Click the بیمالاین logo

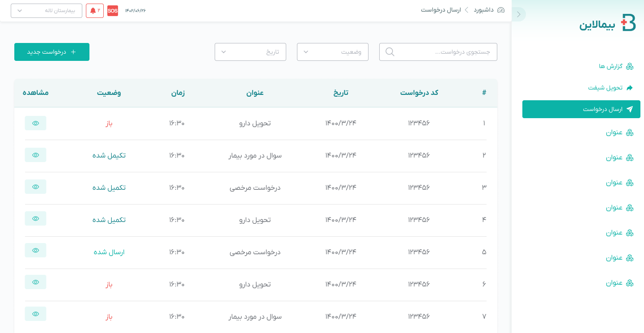point(607,23)
